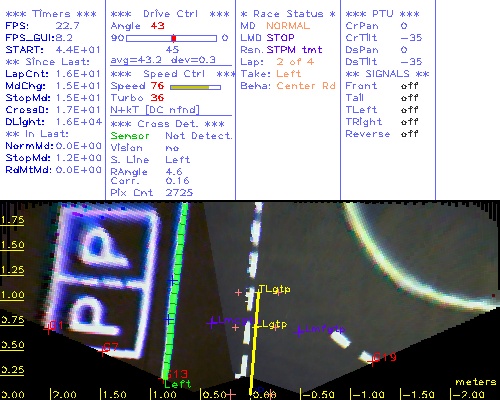
Task: Click the '** Since Last:' subheading
Action: point(48,62)
